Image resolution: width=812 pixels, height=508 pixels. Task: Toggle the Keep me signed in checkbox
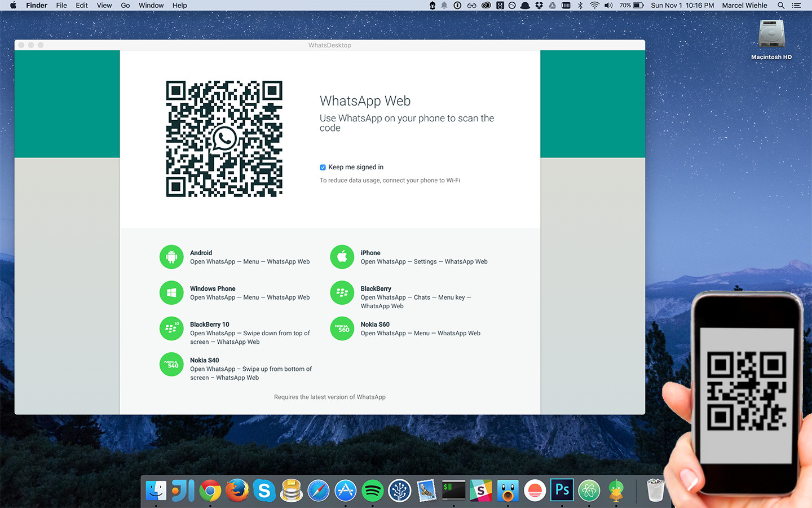(x=323, y=167)
